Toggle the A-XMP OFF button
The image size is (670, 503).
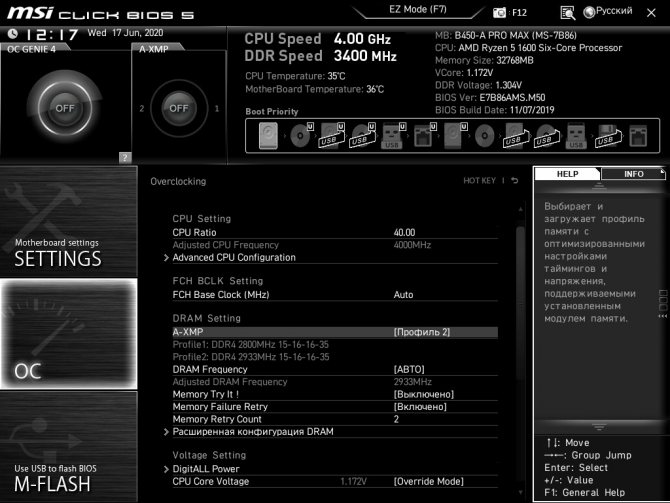click(178, 107)
